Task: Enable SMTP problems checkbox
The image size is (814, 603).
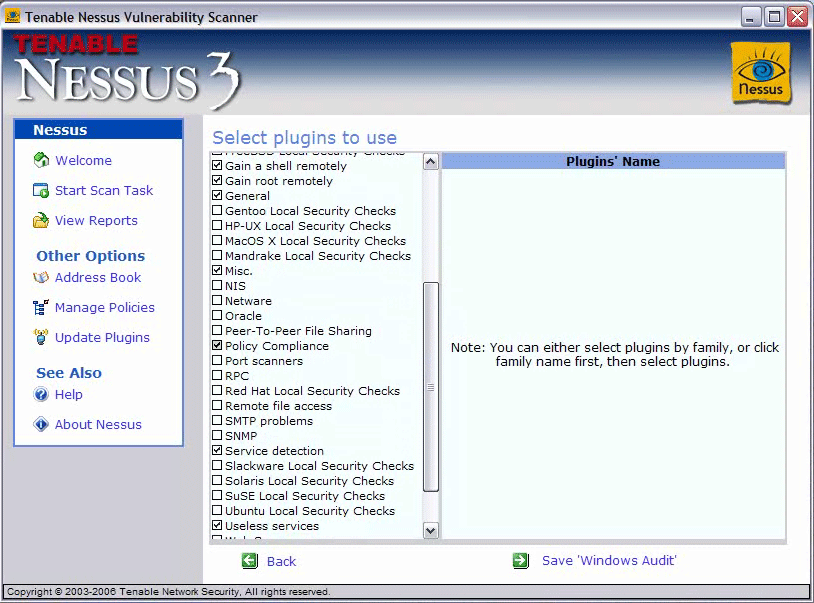Action: tap(217, 421)
